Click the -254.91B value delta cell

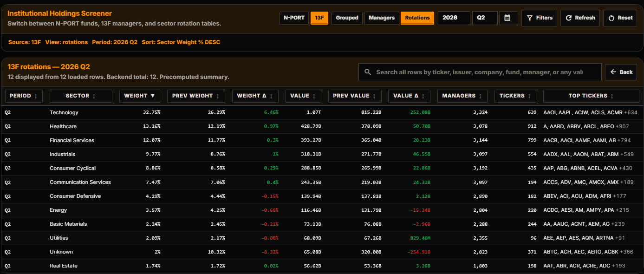point(419,252)
